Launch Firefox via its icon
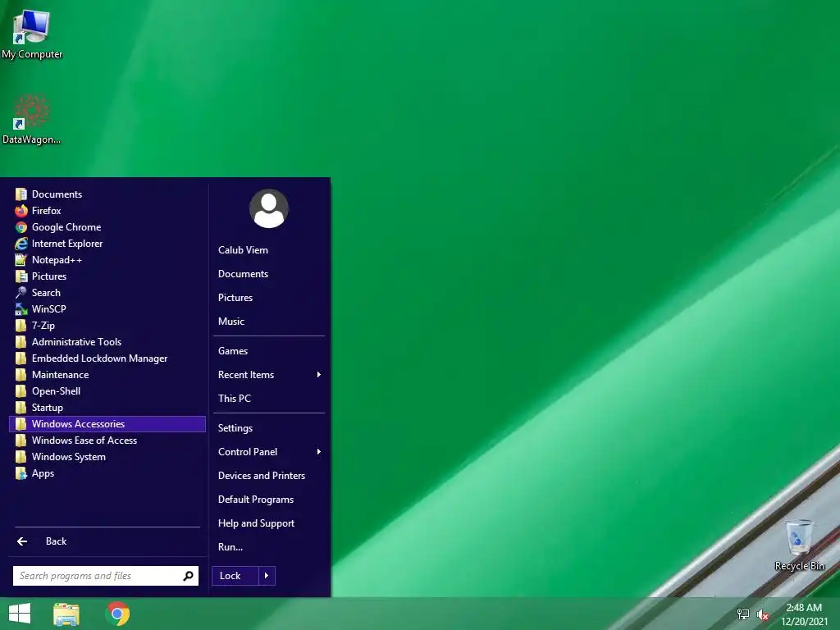 coord(21,211)
